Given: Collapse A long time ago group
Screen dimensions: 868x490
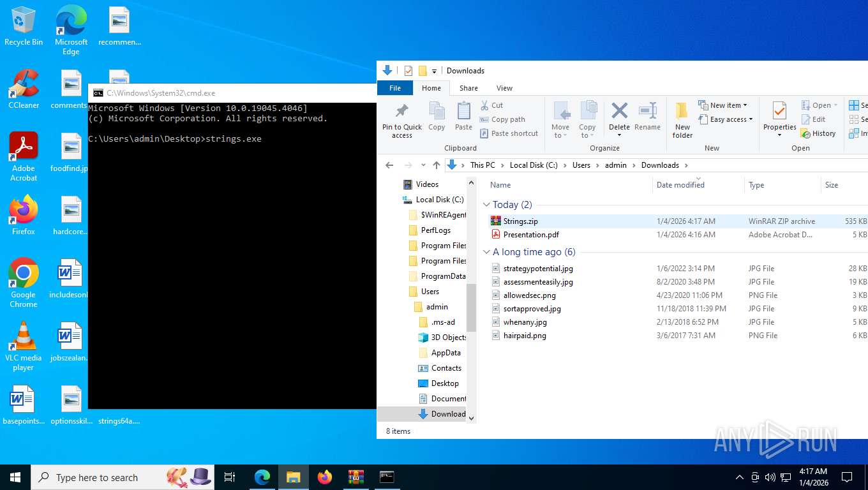Looking at the screenshot, I should tap(487, 252).
